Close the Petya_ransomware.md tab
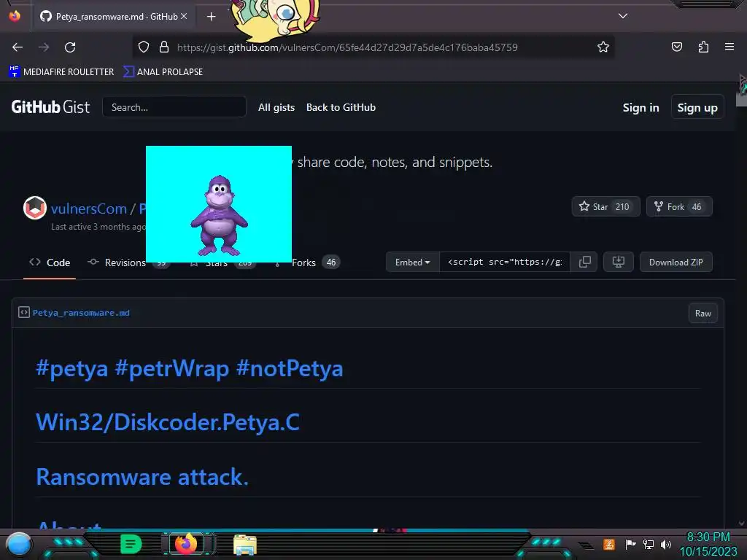 tap(184, 16)
